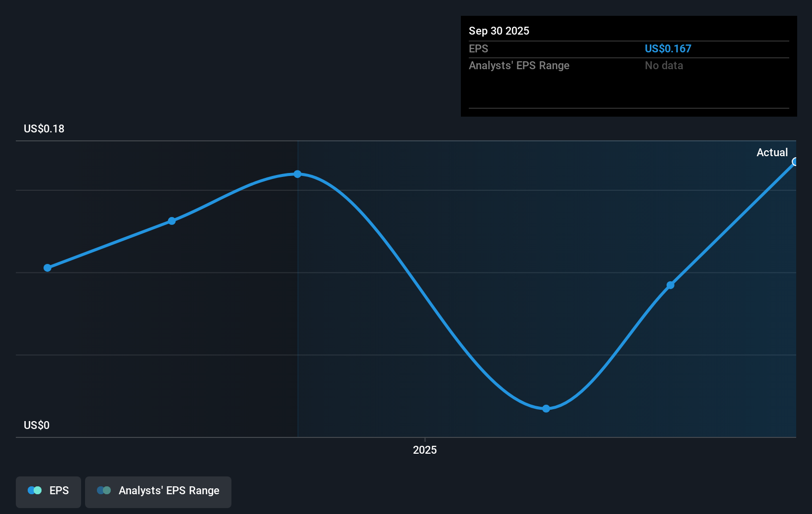Image resolution: width=812 pixels, height=514 pixels.
Task: Click the EPS peak data point
Action: point(297,174)
